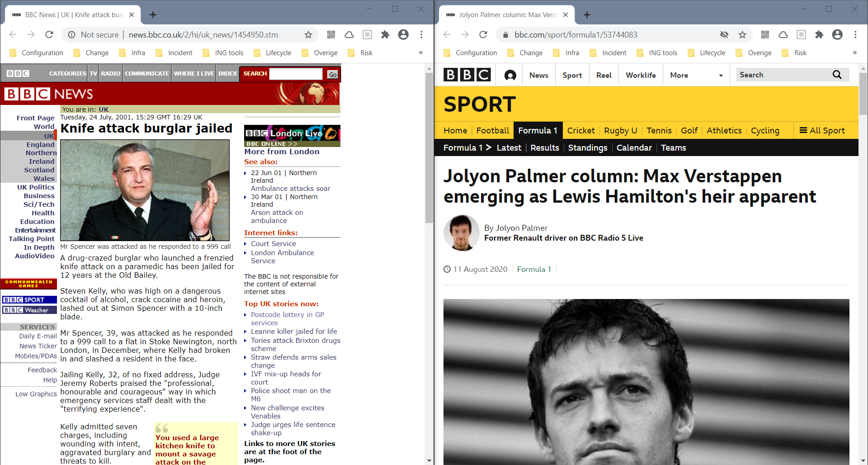Click the profile avatar icon in left browser
Image resolution: width=868 pixels, height=465 pixels.
(x=403, y=35)
